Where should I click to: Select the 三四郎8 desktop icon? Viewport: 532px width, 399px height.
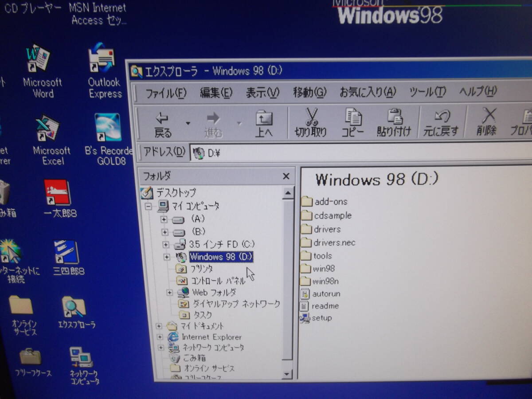68,258
